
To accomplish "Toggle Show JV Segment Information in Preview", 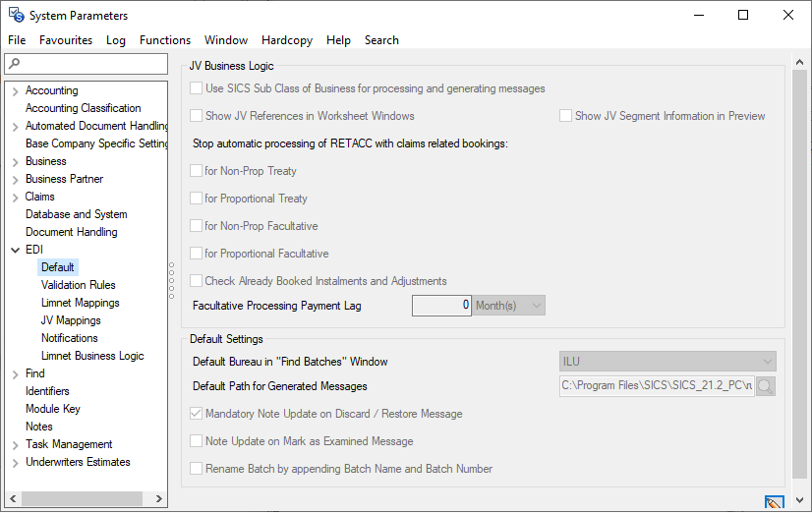I will 565,116.
